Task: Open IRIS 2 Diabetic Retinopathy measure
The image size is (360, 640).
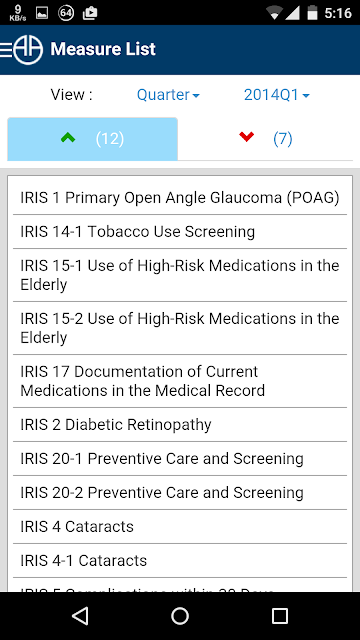Action: 180,424
